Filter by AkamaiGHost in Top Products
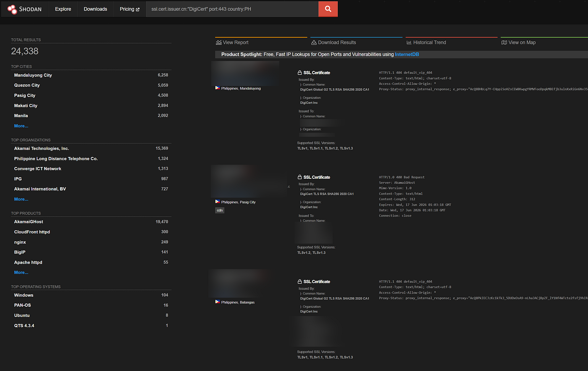588x371 pixels. click(x=29, y=222)
